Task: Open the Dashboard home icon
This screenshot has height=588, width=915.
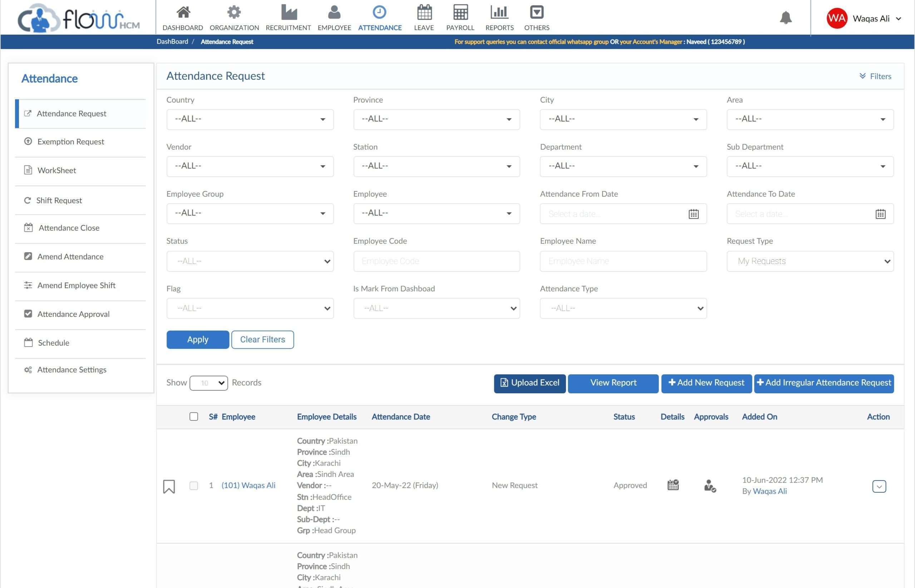Action: pos(183,12)
